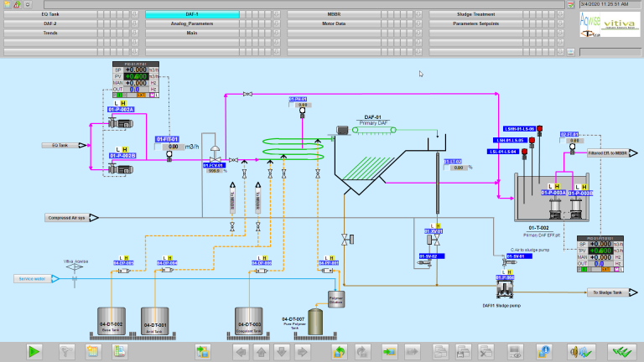
Task: Open the MBBR screen tab
Action: [x=358, y=14]
